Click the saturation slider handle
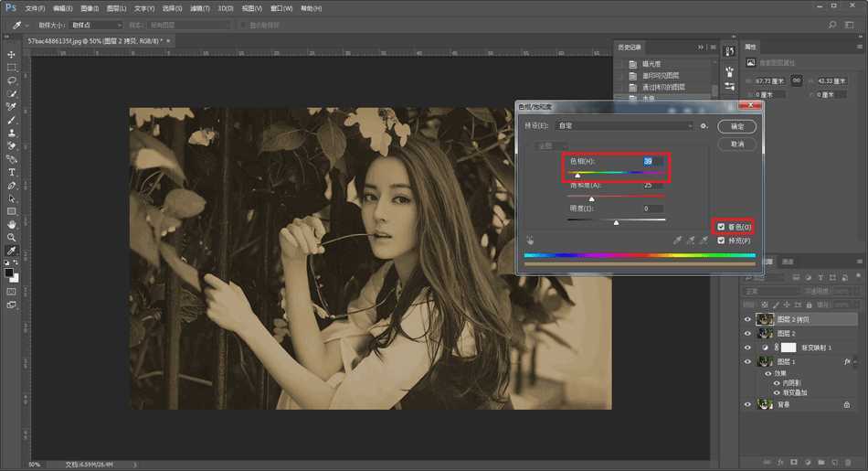Viewport: 868px width, 471px height. click(591, 198)
